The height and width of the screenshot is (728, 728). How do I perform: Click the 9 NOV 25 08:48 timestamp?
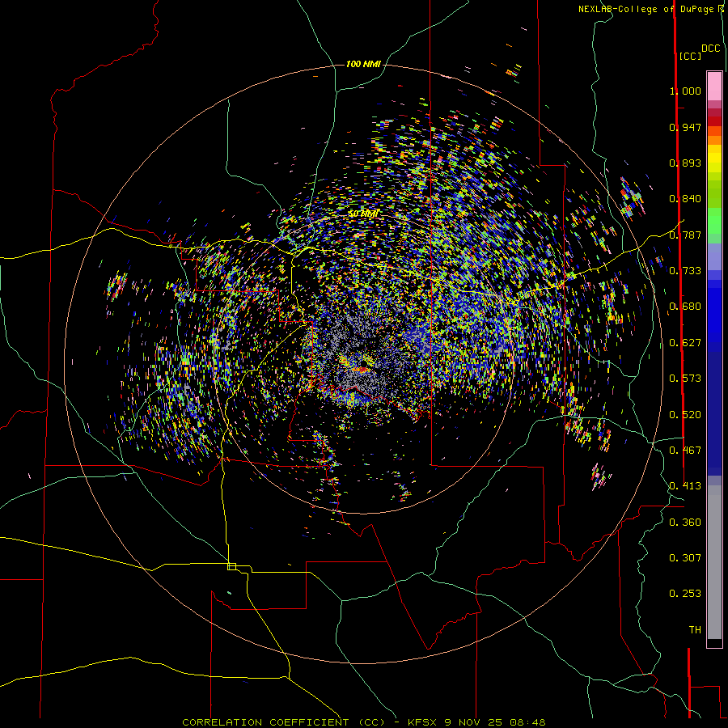pyautogui.click(x=495, y=722)
